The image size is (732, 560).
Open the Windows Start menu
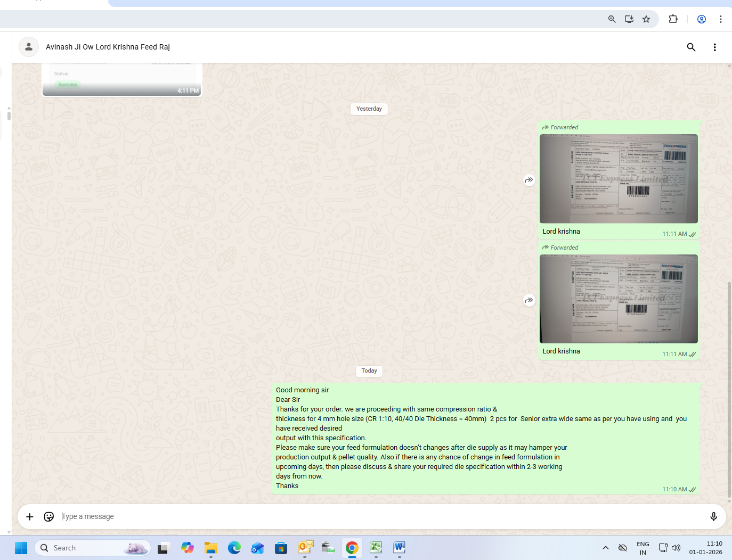tap(21, 548)
